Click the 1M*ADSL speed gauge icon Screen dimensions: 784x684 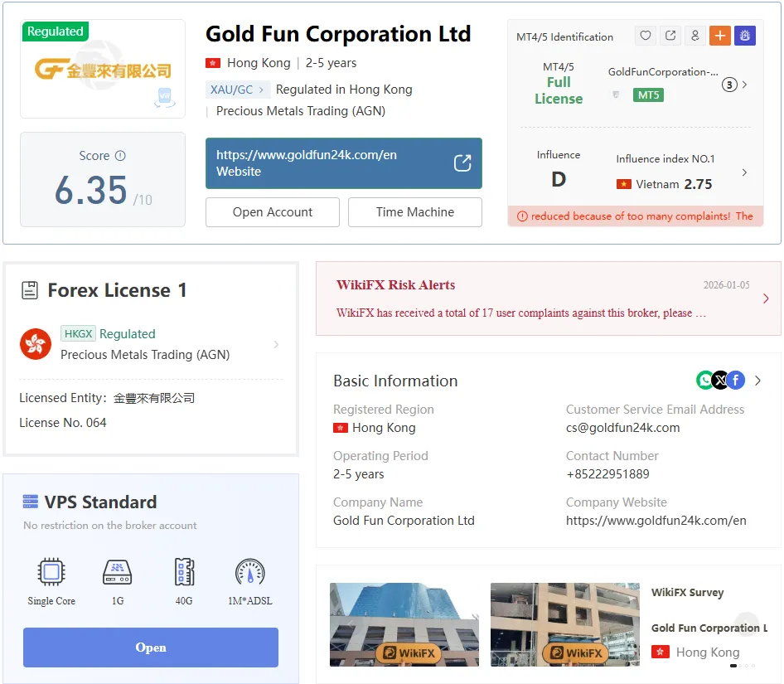tap(250, 571)
